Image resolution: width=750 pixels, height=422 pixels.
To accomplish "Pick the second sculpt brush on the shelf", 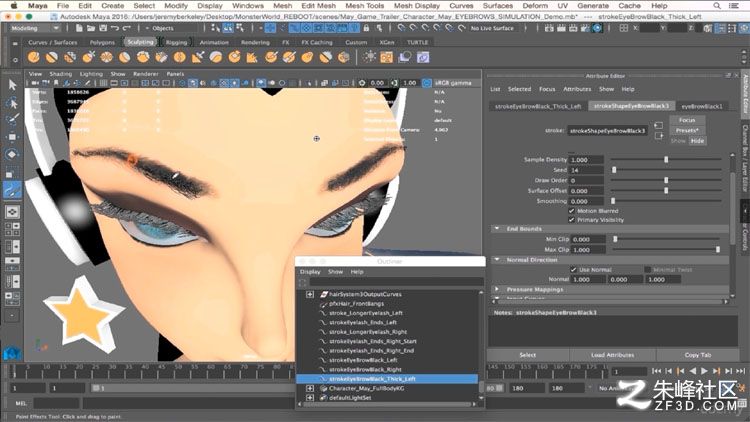I will 52,57.
